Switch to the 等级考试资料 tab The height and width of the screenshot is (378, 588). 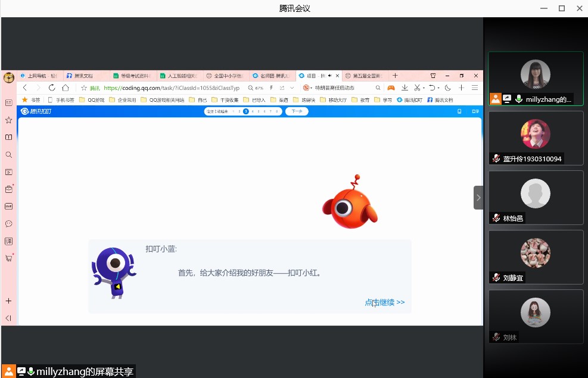point(133,76)
